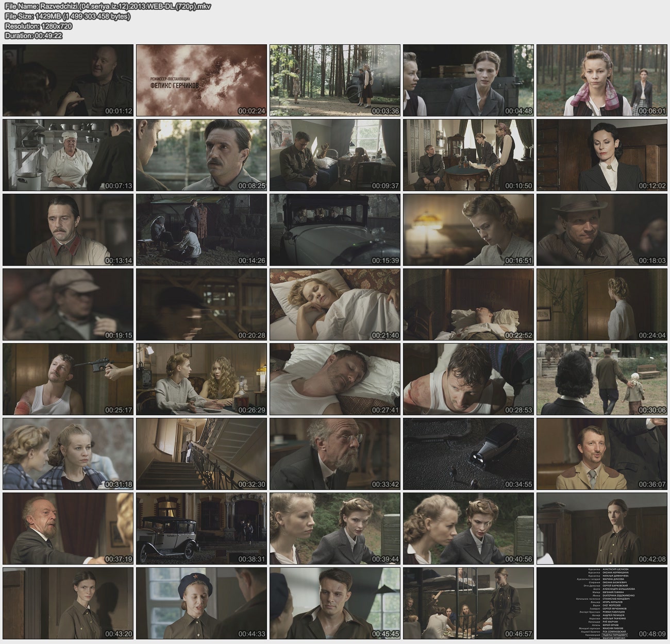The image size is (670, 644).
Task: Click the man in fedora thumbnail at 00:18:03
Action: [602, 230]
